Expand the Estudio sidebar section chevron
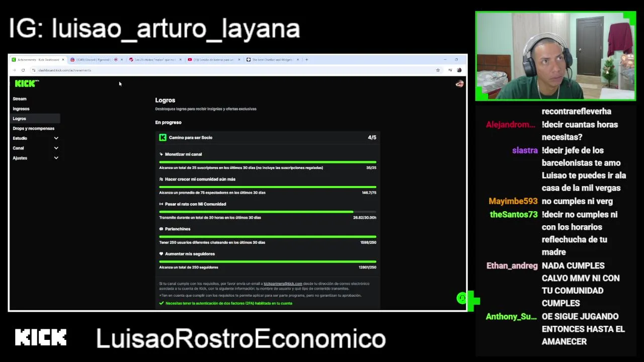The image size is (644, 362). coord(56,138)
